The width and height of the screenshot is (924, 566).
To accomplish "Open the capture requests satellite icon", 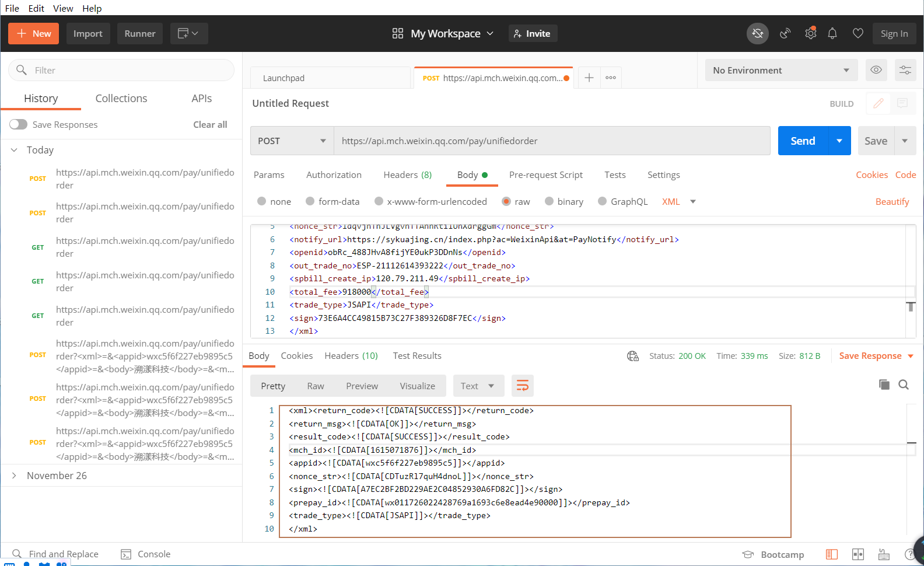I will point(785,34).
